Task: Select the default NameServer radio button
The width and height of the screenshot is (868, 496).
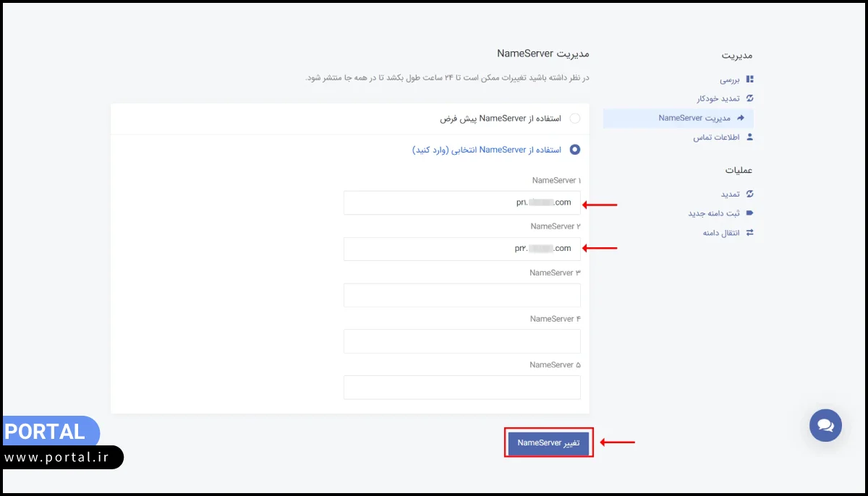Action: coord(575,118)
